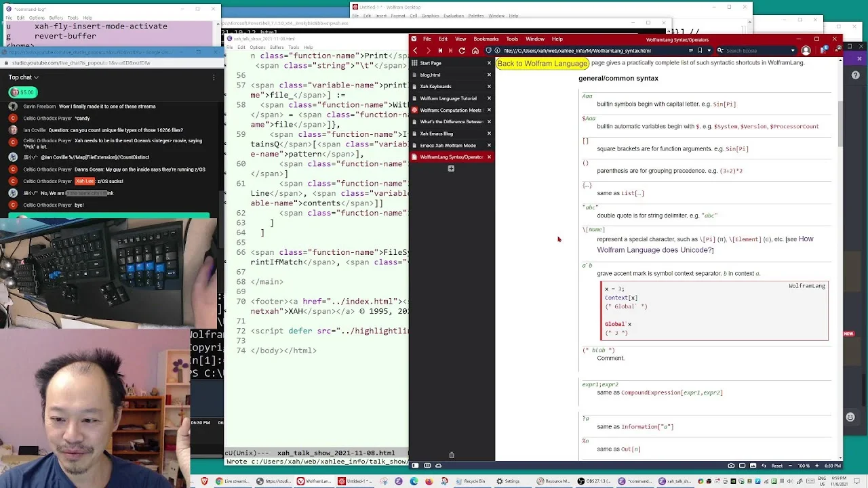This screenshot has height=488, width=868.
Task: Open the three-dot menu in Top chat
Action: click(x=214, y=77)
